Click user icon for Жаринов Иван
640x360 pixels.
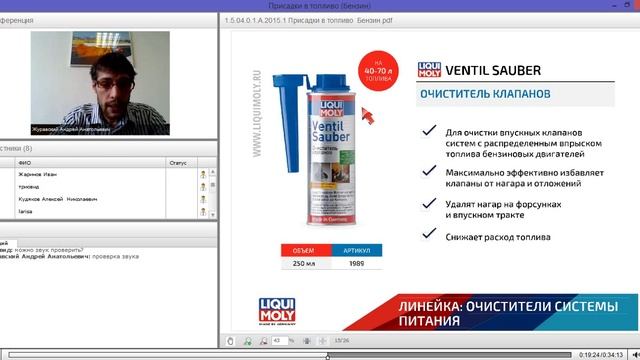[203, 174]
